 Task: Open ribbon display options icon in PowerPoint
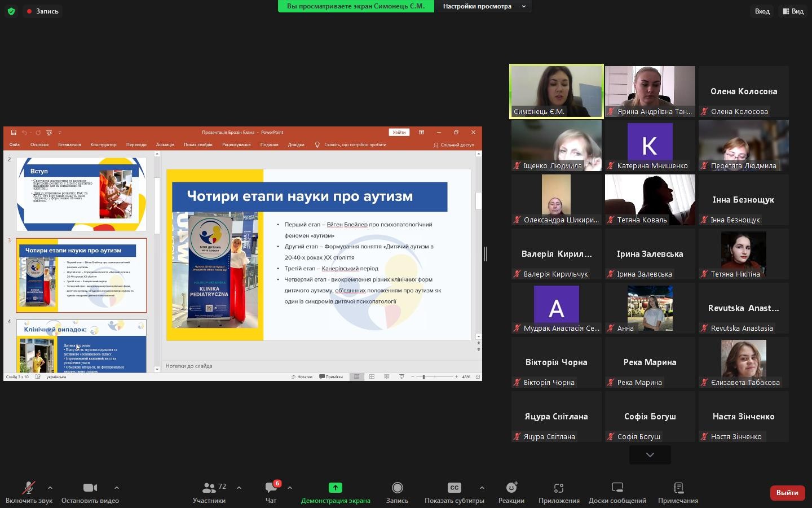421,133
